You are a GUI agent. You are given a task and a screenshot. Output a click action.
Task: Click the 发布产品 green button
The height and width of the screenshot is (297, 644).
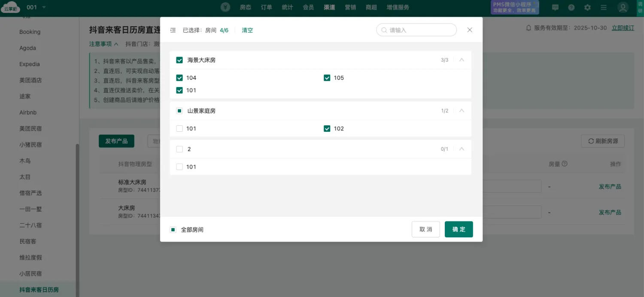coord(116,141)
